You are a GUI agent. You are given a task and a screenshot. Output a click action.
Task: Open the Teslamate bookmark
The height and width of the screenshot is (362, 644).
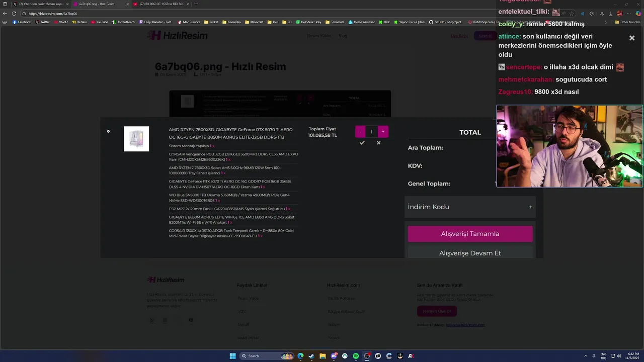pos(335,22)
